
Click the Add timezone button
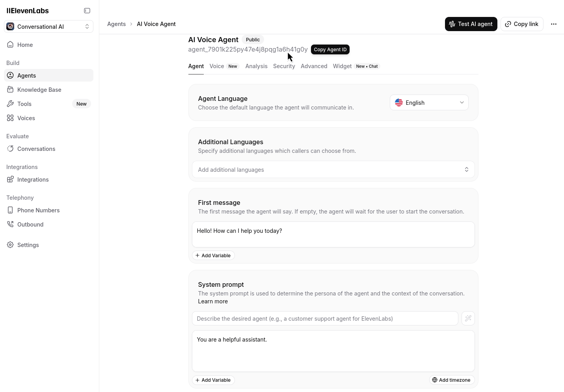(x=452, y=380)
